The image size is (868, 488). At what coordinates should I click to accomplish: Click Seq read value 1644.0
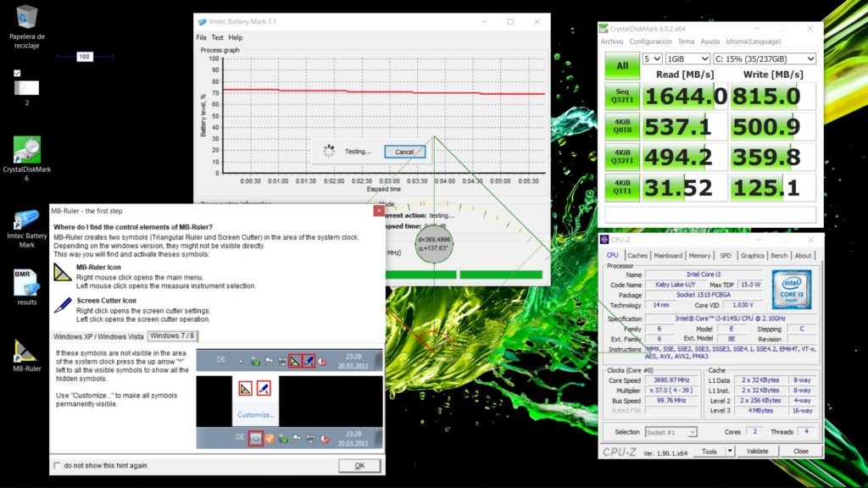(x=685, y=97)
